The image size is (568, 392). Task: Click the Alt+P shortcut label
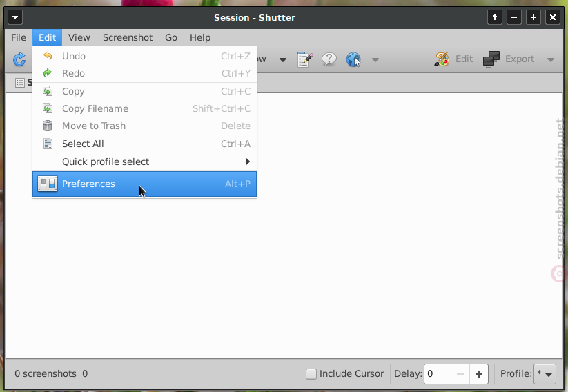click(237, 184)
